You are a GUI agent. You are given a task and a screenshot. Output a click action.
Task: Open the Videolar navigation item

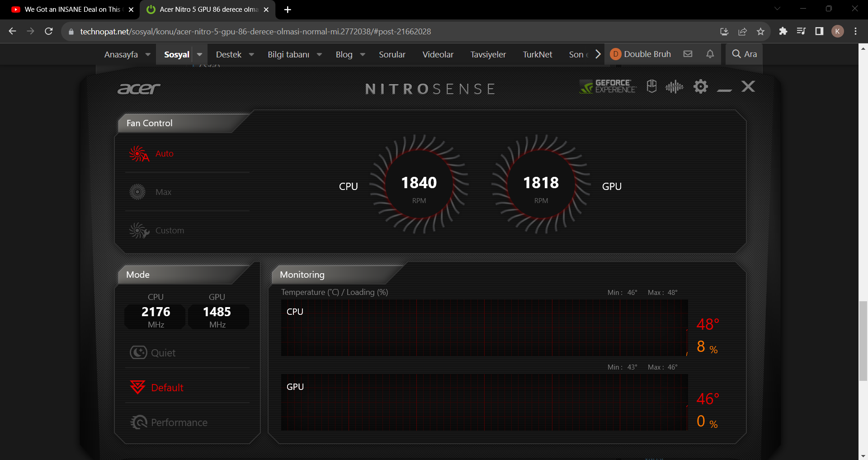[438, 55]
